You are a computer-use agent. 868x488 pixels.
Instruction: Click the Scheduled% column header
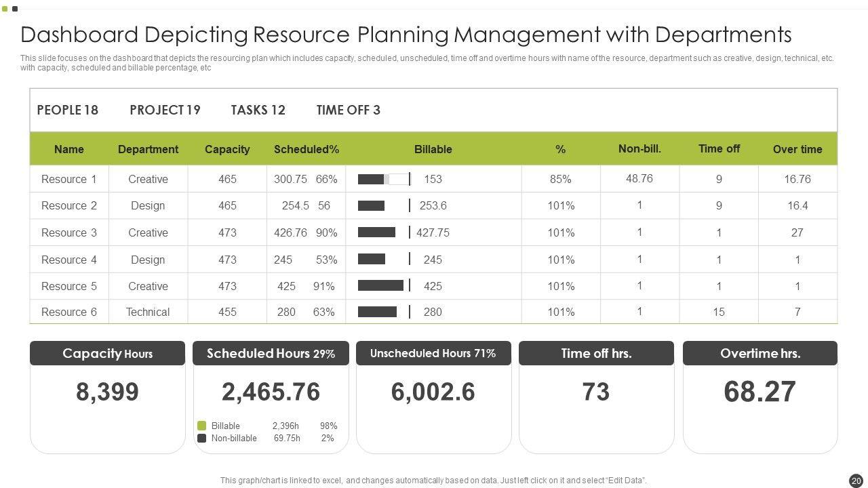pos(306,150)
